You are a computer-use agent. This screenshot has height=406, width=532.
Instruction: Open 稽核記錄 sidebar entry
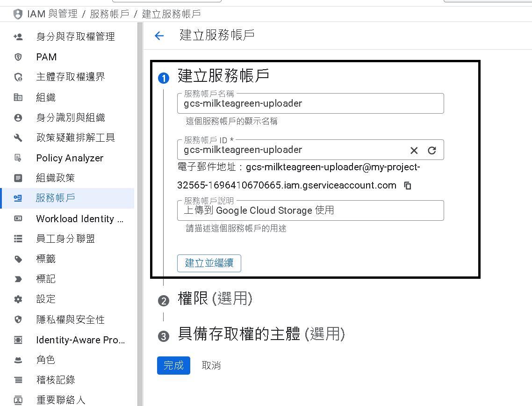[68, 380]
